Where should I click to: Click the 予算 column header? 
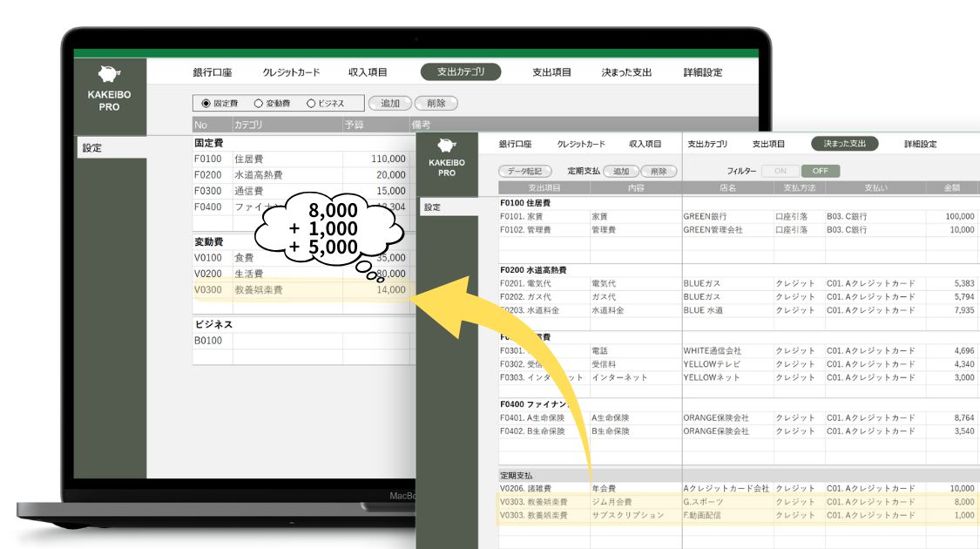pyautogui.click(x=354, y=125)
